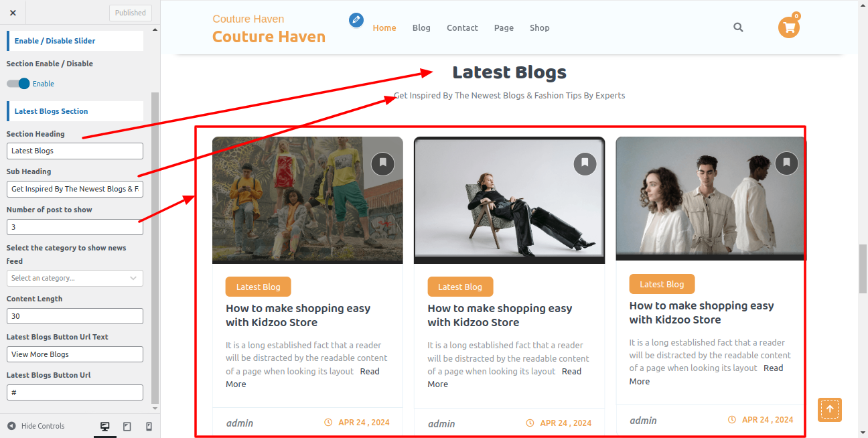The width and height of the screenshot is (868, 438).
Task: Open the orange shopping cart icon
Action: click(x=789, y=27)
